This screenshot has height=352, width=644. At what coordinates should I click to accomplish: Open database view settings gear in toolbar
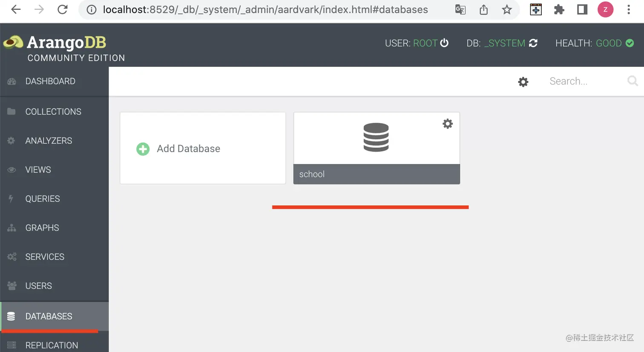pos(523,82)
